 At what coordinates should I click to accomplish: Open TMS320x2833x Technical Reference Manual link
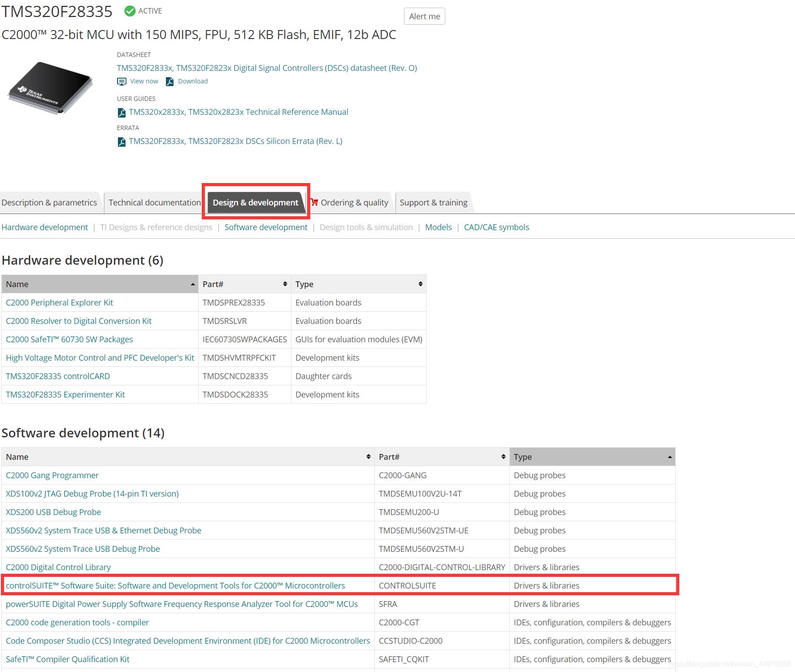pos(239,112)
